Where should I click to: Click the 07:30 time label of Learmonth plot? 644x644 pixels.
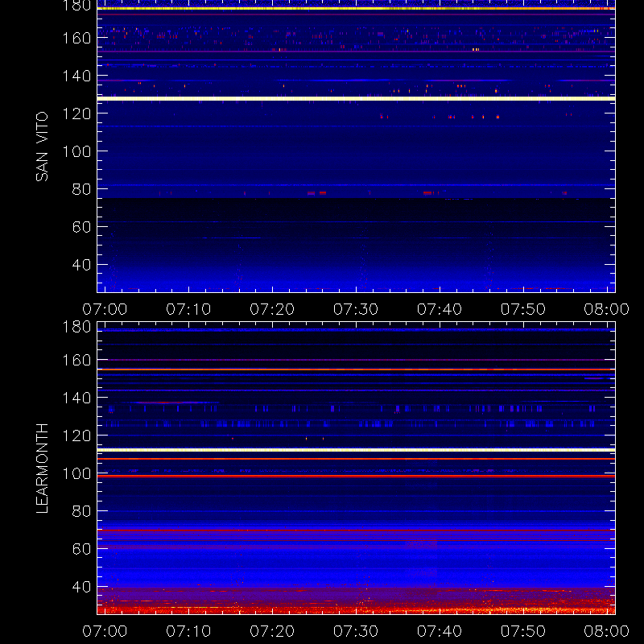click(356, 631)
